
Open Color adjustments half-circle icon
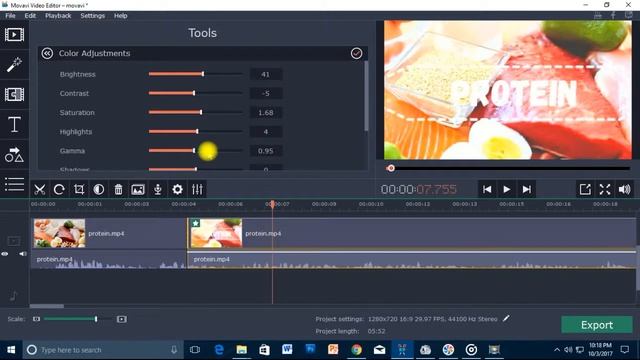coord(98,189)
